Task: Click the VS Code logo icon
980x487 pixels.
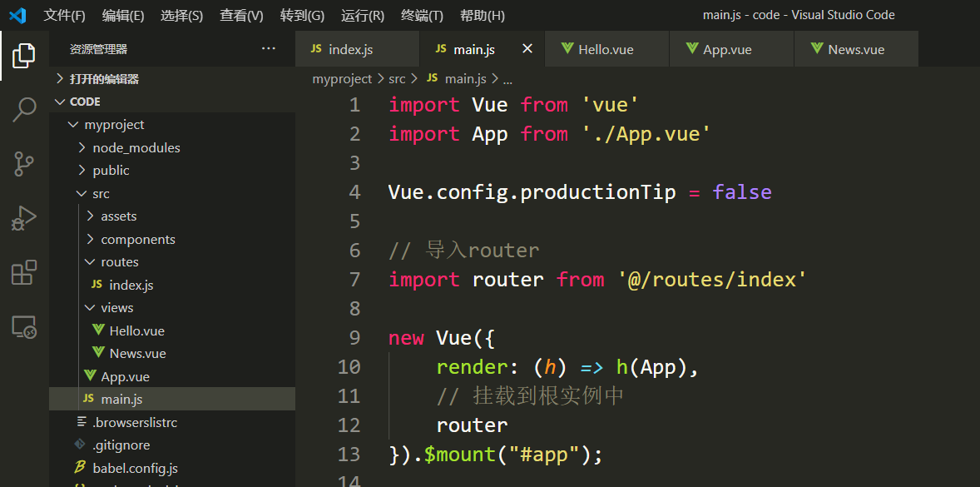Action: click(x=17, y=15)
